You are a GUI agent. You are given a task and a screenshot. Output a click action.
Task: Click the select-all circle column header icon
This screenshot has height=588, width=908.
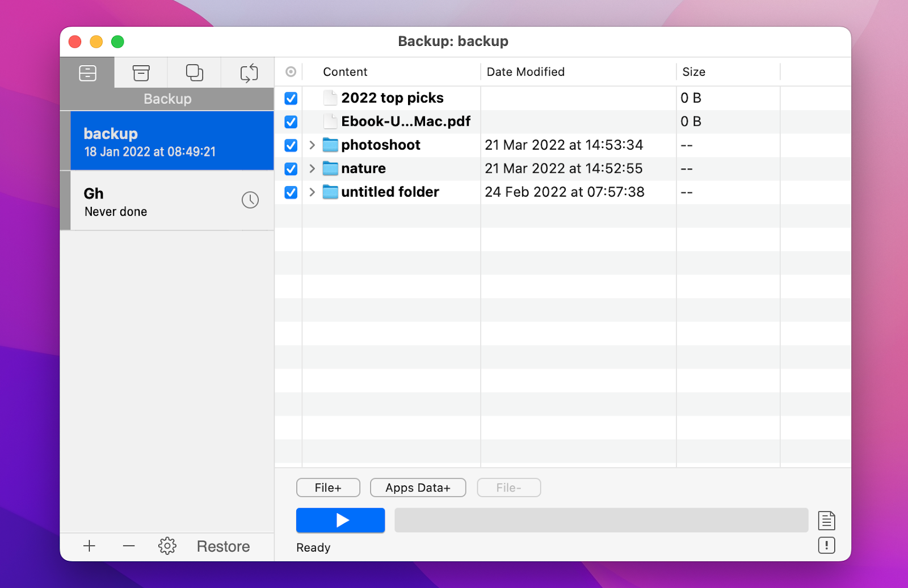291,72
